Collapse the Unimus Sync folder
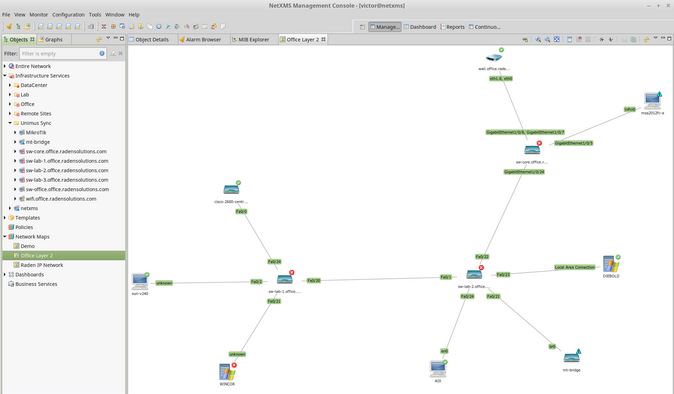674x394 pixels. pyautogui.click(x=10, y=123)
